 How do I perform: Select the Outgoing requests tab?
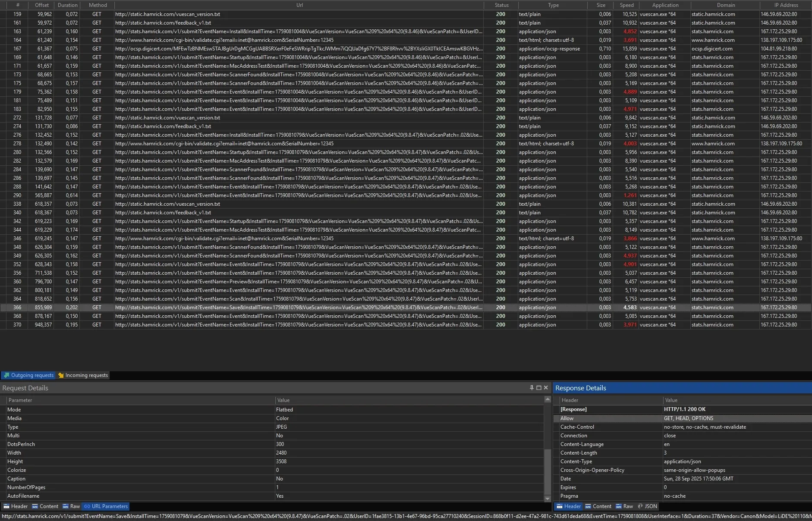(x=28, y=375)
